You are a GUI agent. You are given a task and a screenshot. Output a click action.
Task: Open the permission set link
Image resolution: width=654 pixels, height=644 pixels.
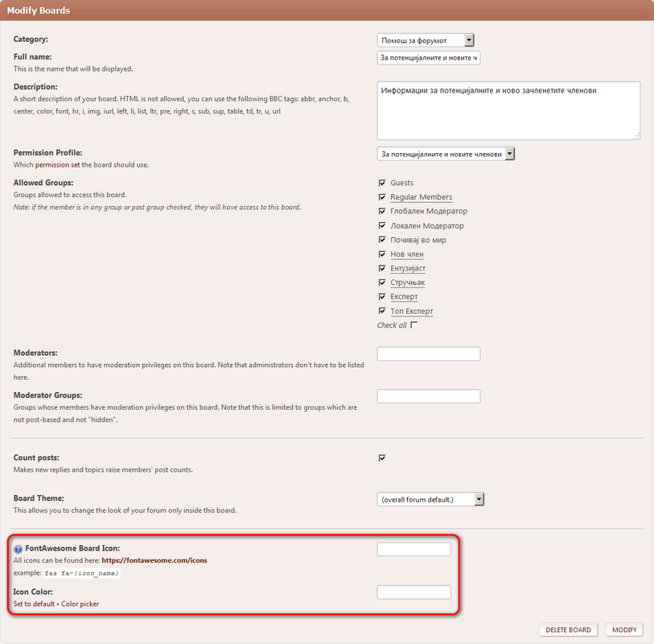point(57,165)
